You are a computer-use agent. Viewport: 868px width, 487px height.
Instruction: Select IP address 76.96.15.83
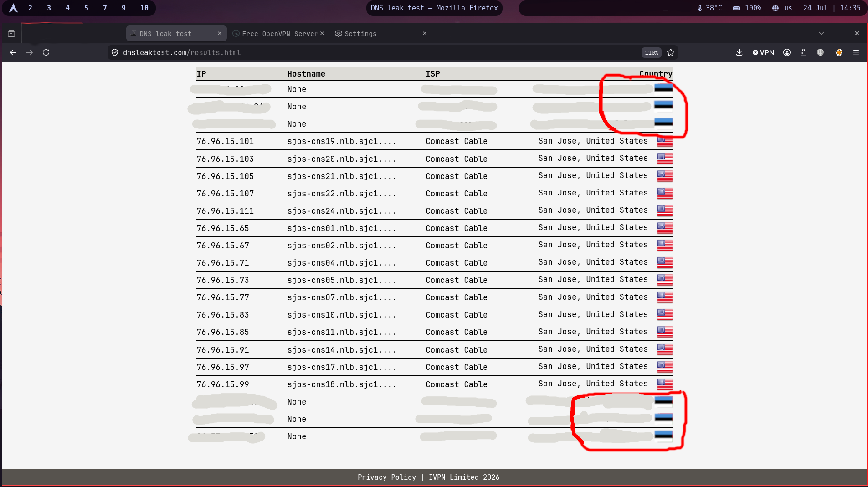coord(223,315)
